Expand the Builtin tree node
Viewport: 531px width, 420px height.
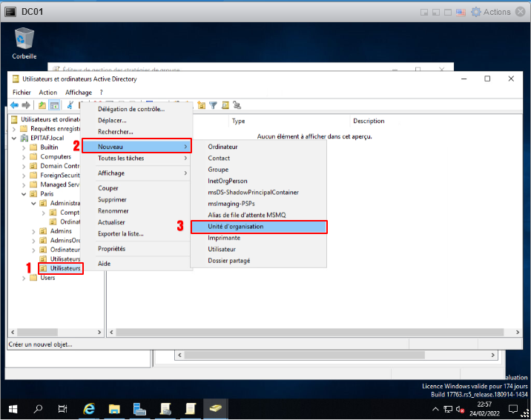(24, 147)
